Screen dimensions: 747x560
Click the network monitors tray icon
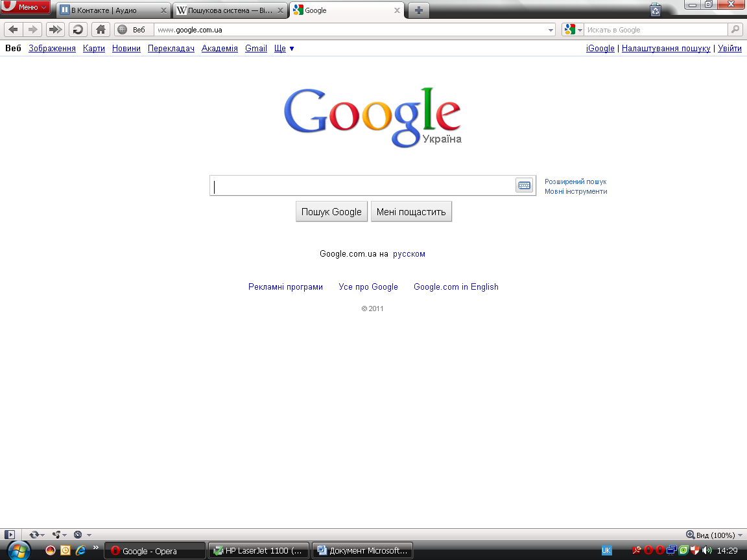[x=672, y=550]
